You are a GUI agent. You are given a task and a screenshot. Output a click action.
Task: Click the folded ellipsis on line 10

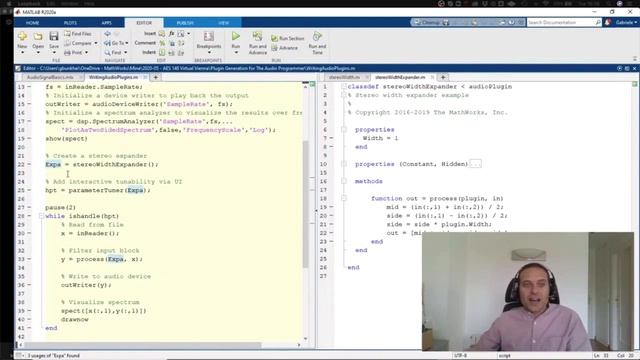coord(475,164)
